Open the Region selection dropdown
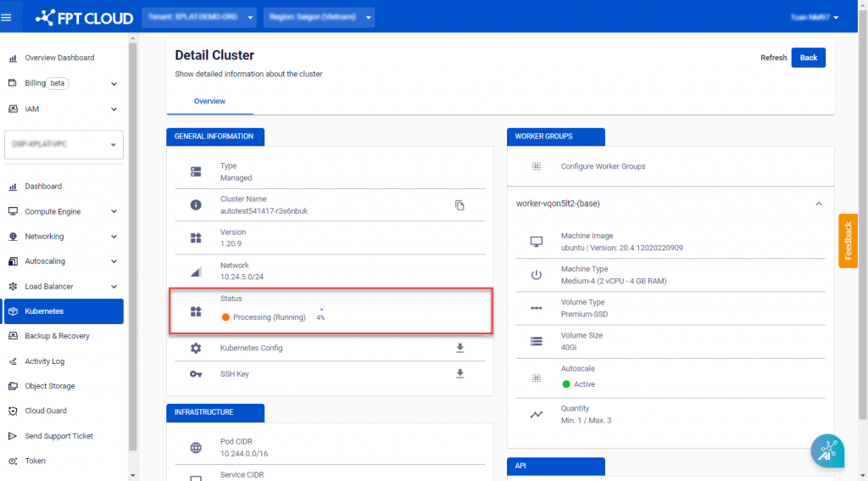The height and width of the screenshot is (481, 868). coord(319,17)
